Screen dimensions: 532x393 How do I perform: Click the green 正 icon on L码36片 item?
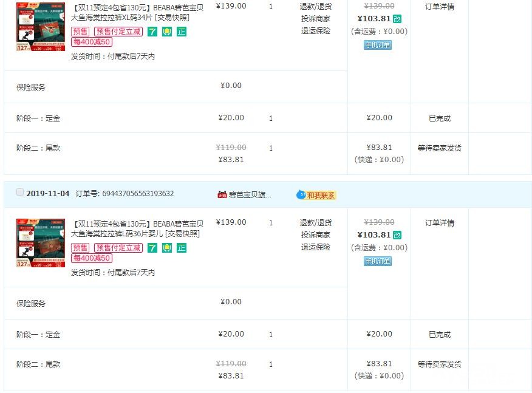click(182, 248)
